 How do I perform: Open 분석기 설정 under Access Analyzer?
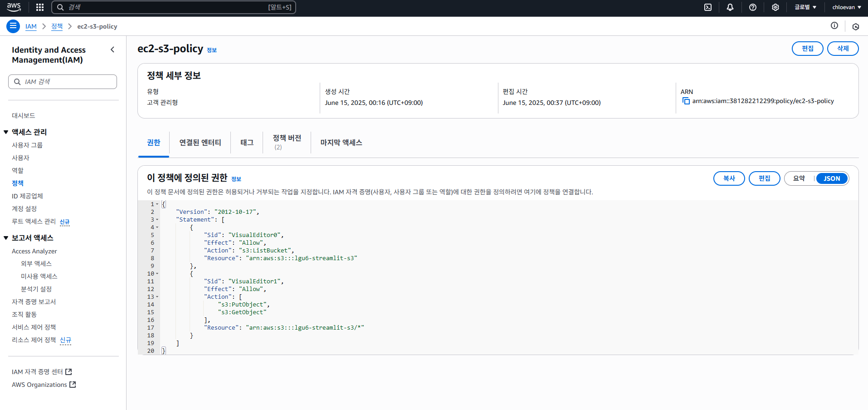point(36,289)
